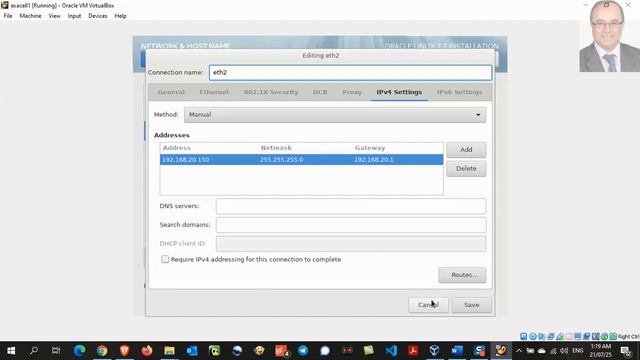Click the Gateway column header
The height and width of the screenshot is (360, 640).
[x=370, y=148]
